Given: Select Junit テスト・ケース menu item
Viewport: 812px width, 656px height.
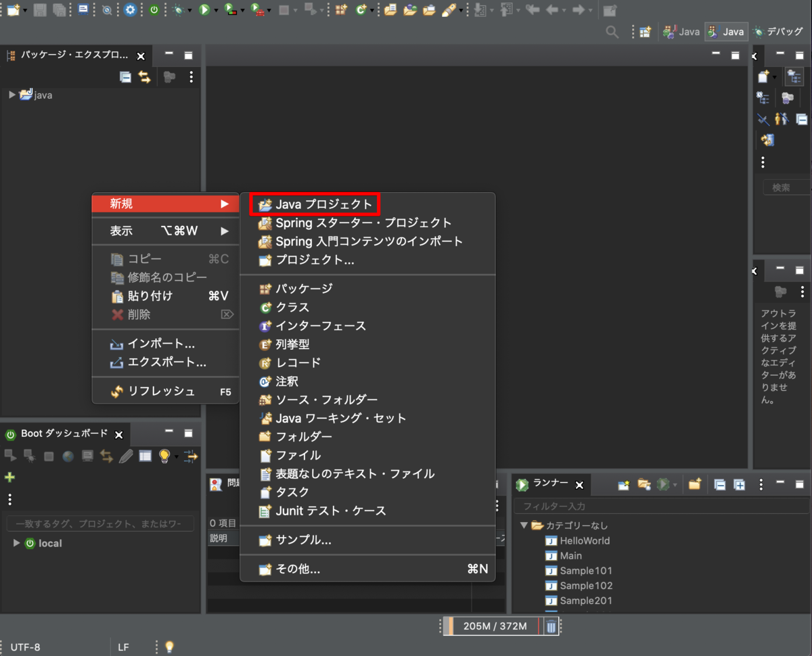Looking at the screenshot, I should point(367,511).
